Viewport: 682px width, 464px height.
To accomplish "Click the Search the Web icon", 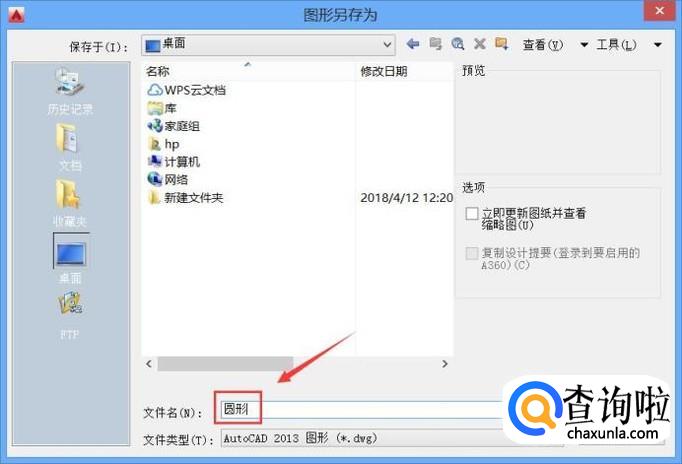I will point(458,44).
